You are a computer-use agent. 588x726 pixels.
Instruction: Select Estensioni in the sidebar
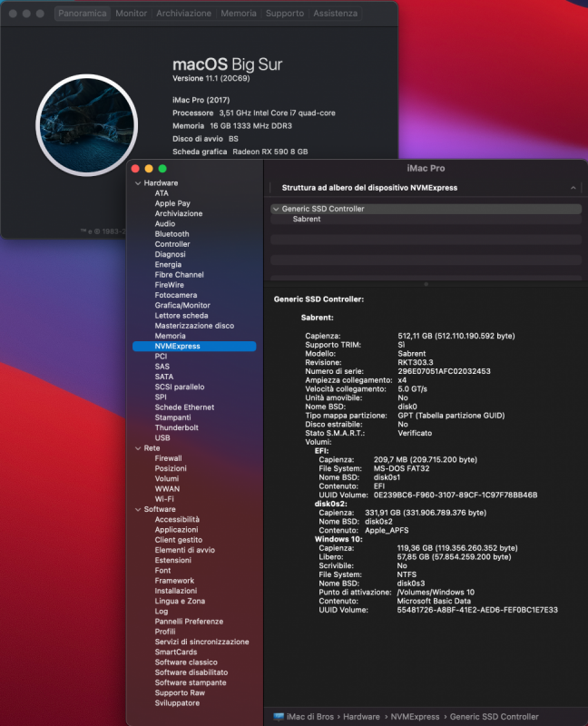(172, 560)
